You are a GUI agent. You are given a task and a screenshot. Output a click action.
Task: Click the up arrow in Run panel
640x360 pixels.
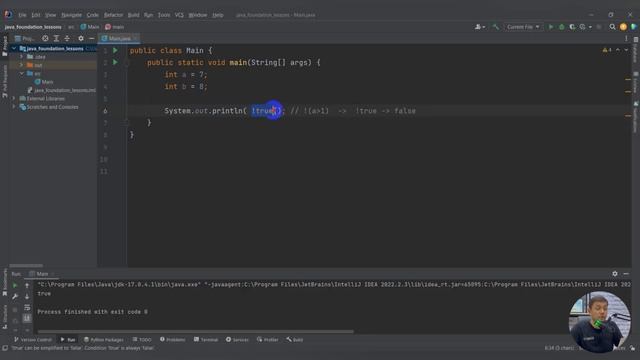coord(27,286)
